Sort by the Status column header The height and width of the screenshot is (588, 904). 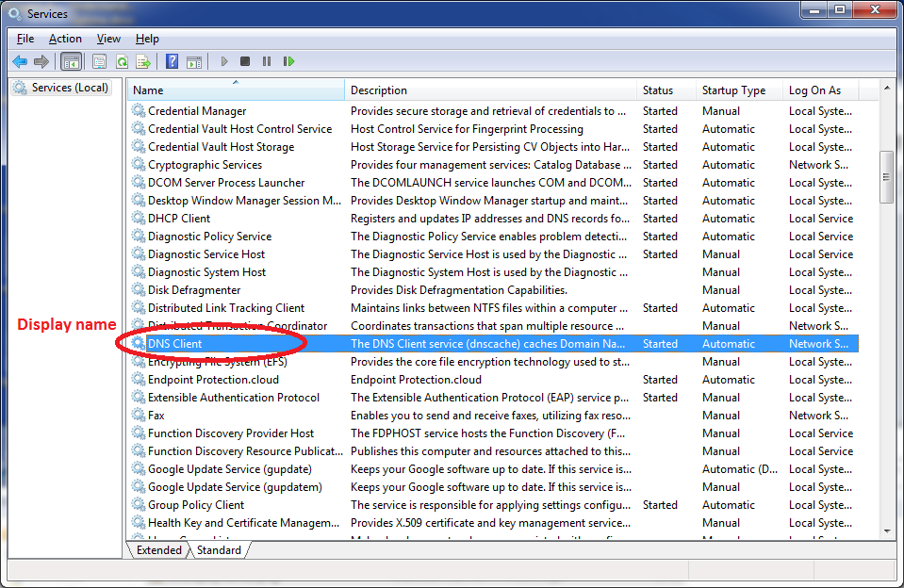pyautogui.click(x=658, y=90)
